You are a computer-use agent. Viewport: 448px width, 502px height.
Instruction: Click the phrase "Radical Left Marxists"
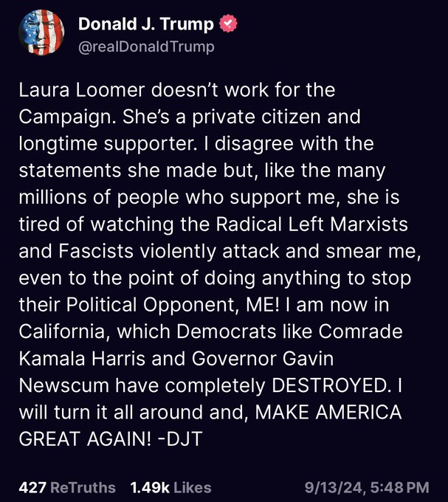312,224
